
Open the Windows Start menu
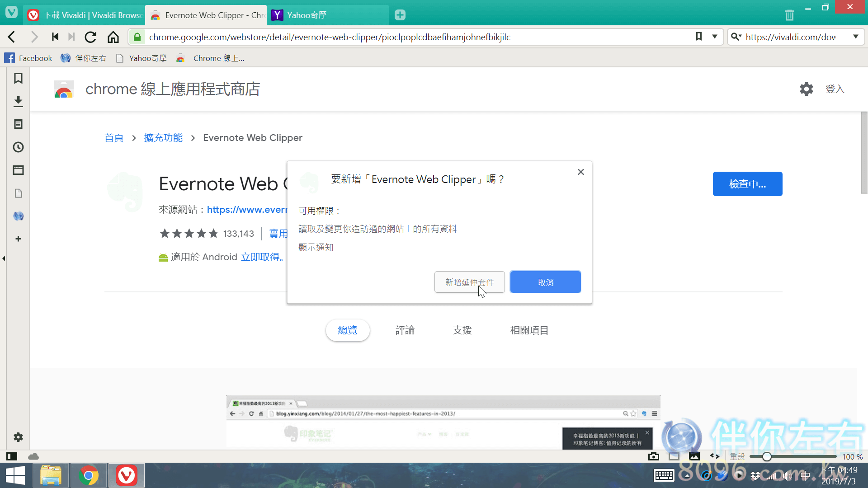(x=15, y=475)
